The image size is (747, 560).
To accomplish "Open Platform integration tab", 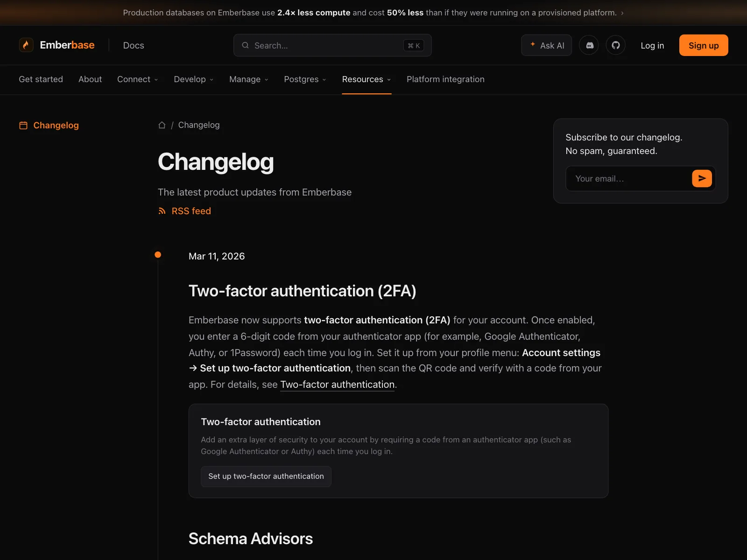I will (x=445, y=79).
